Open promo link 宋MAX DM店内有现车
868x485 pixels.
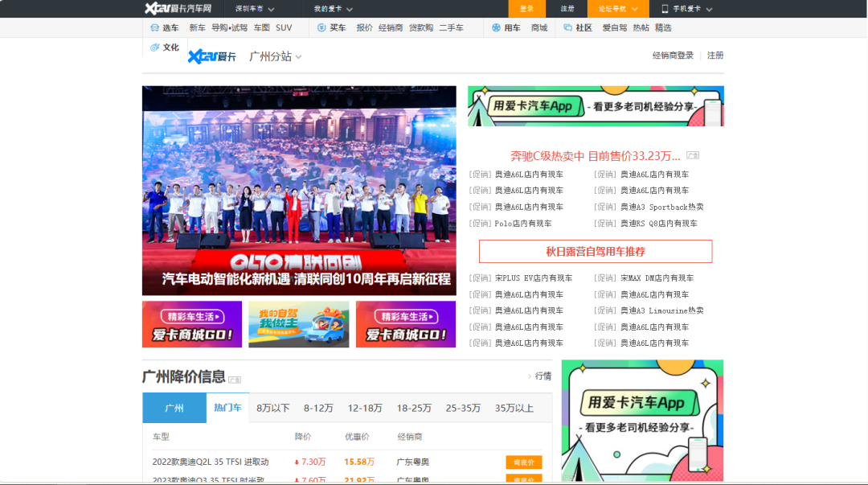(x=657, y=278)
